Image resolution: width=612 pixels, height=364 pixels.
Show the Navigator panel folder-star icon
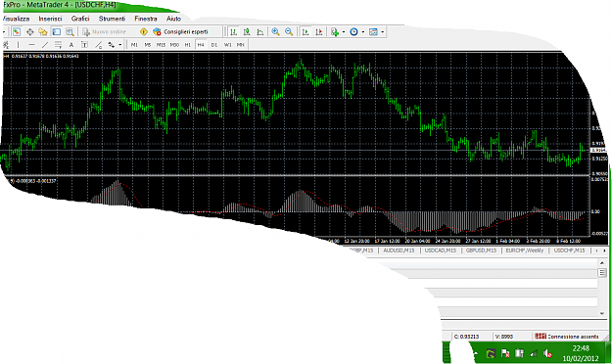(43, 32)
